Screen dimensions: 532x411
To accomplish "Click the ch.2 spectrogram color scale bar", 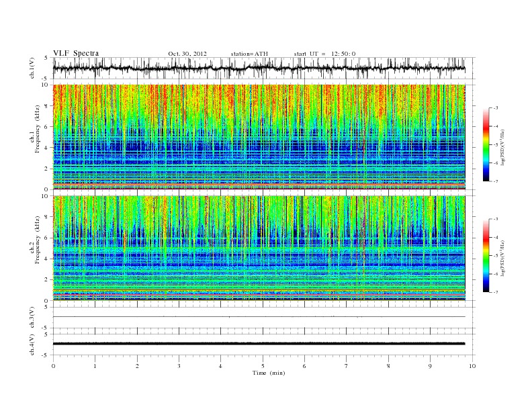I will 486,256.
